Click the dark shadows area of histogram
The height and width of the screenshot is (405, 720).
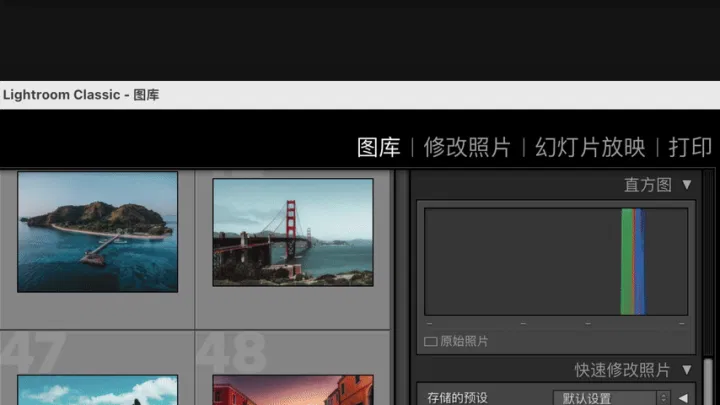[470, 262]
